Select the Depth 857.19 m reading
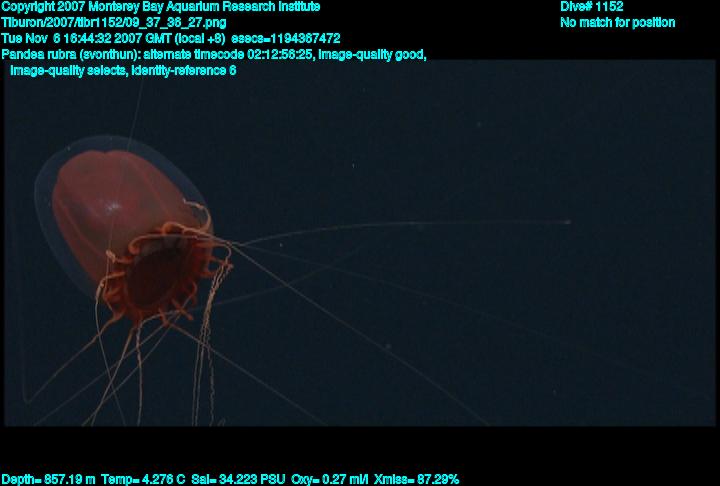 pos(48,479)
